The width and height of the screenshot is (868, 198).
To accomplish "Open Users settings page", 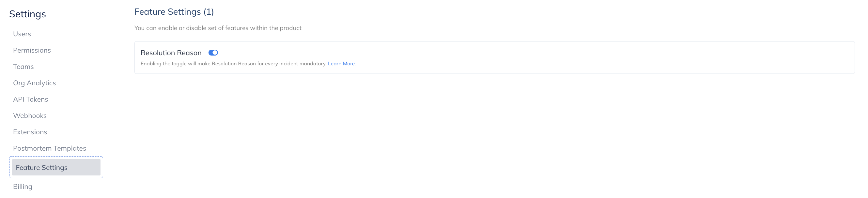I will [22, 34].
